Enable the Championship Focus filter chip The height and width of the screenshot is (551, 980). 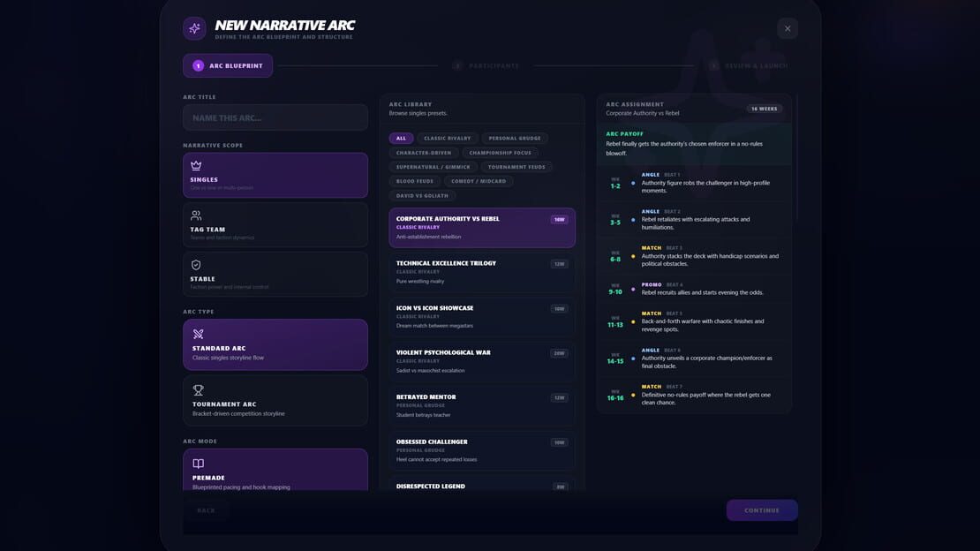pyautogui.click(x=500, y=153)
